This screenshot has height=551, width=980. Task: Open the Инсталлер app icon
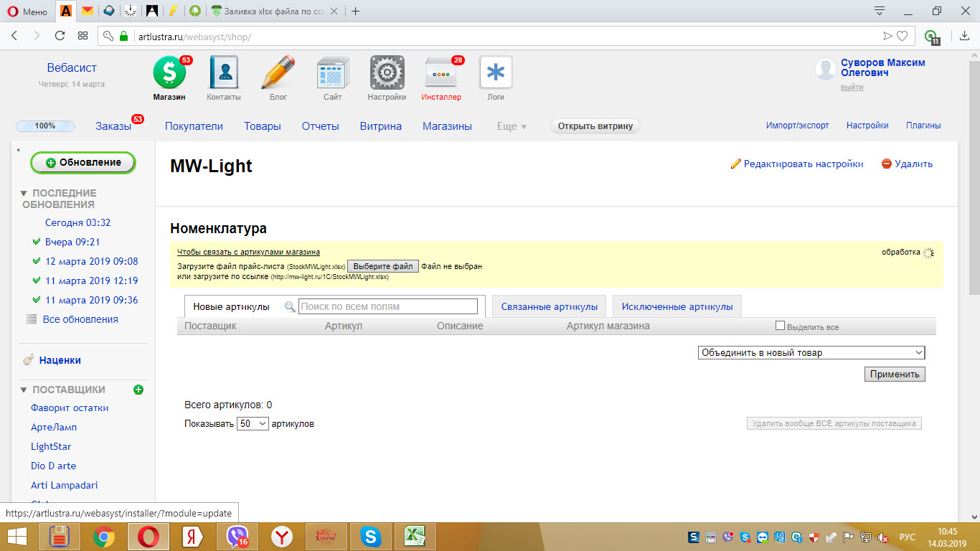pyautogui.click(x=441, y=73)
